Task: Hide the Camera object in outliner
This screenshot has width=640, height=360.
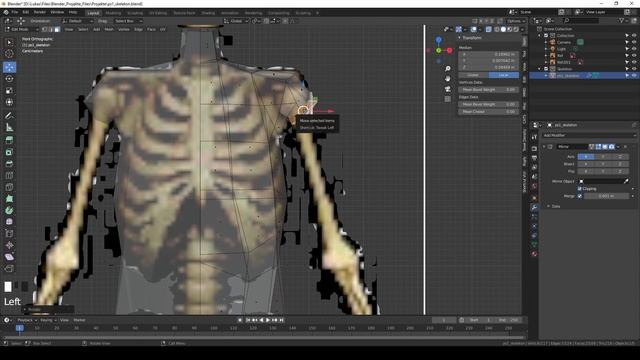Action: [634, 42]
